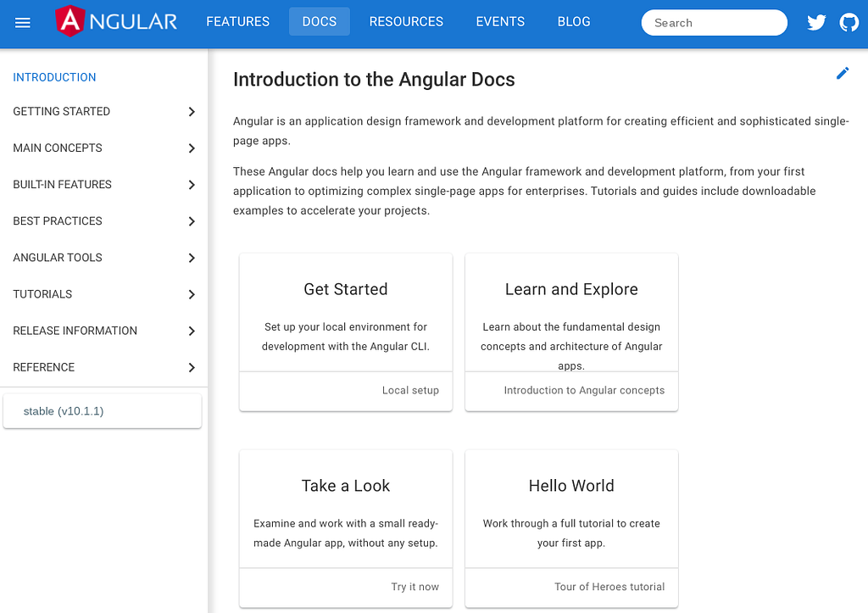Click the Getting Started sidebar label
The height and width of the screenshot is (613, 868).
click(61, 112)
